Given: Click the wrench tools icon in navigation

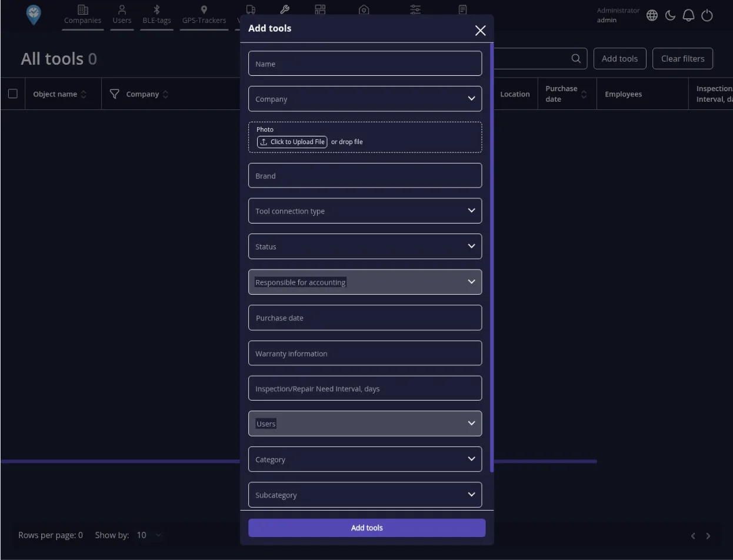Looking at the screenshot, I should pyautogui.click(x=285, y=9).
